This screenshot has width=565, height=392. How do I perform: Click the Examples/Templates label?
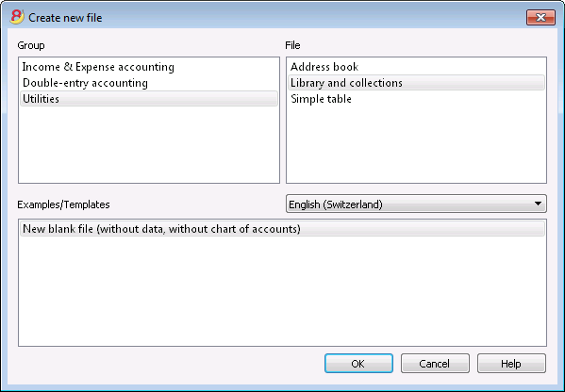(63, 204)
